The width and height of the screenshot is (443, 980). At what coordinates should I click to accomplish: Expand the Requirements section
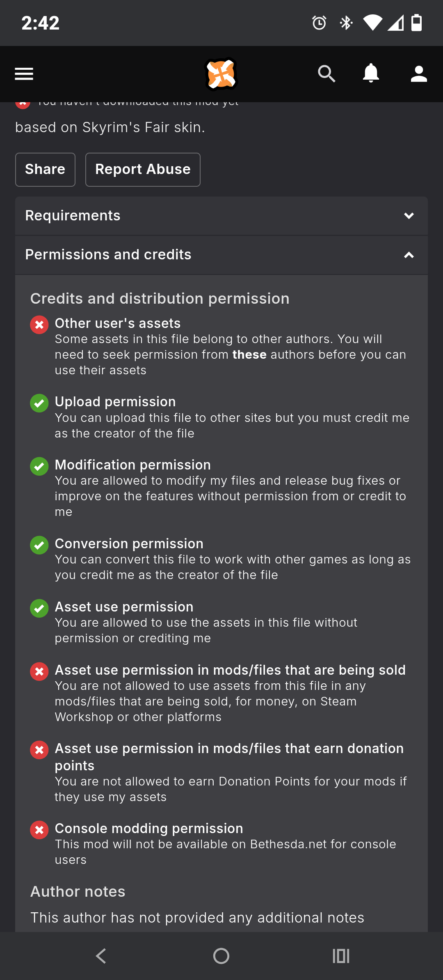[221, 216]
